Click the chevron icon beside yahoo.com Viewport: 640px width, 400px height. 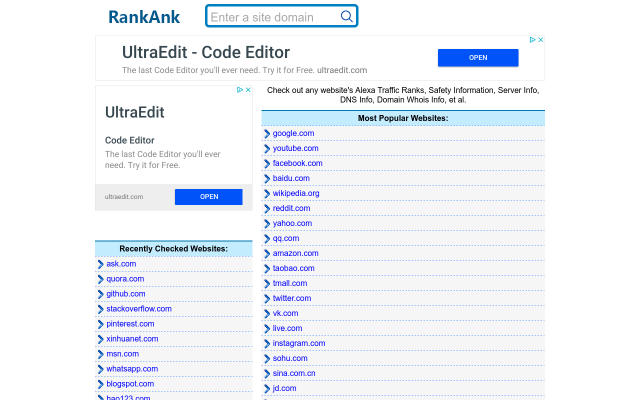click(267, 224)
